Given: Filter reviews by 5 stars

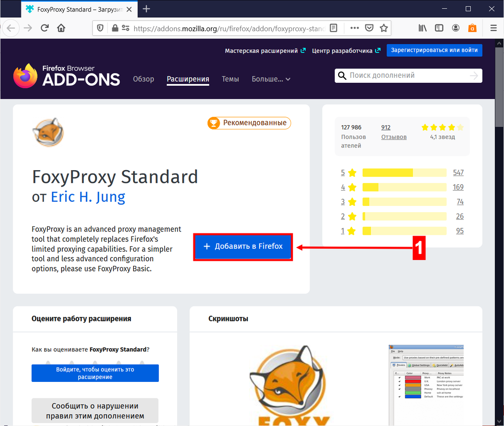Looking at the screenshot, I should (349, 173).
